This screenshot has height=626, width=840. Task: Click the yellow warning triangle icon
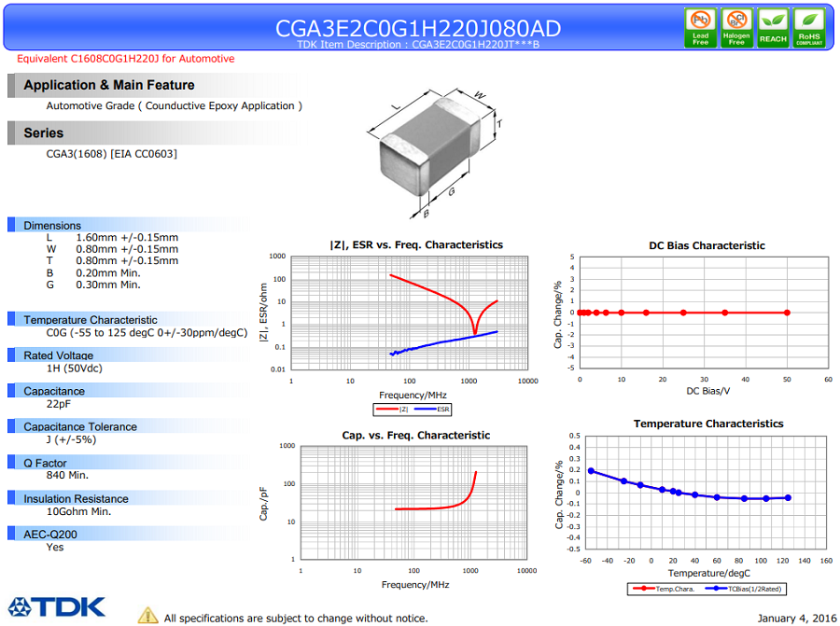point(147,616)
